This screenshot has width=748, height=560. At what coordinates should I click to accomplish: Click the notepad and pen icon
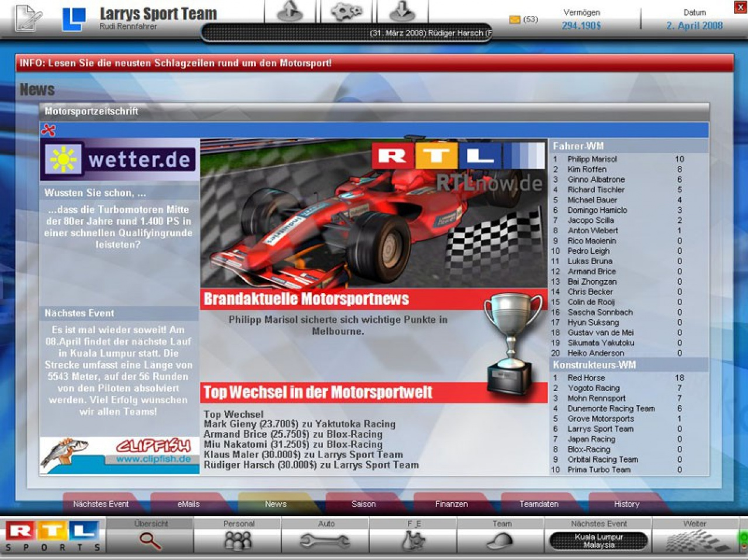28,18
